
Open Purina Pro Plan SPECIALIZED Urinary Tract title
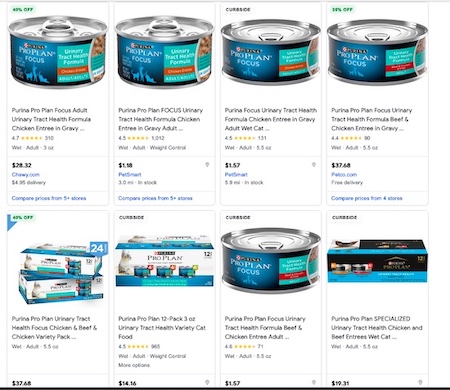tap(377, 328)
